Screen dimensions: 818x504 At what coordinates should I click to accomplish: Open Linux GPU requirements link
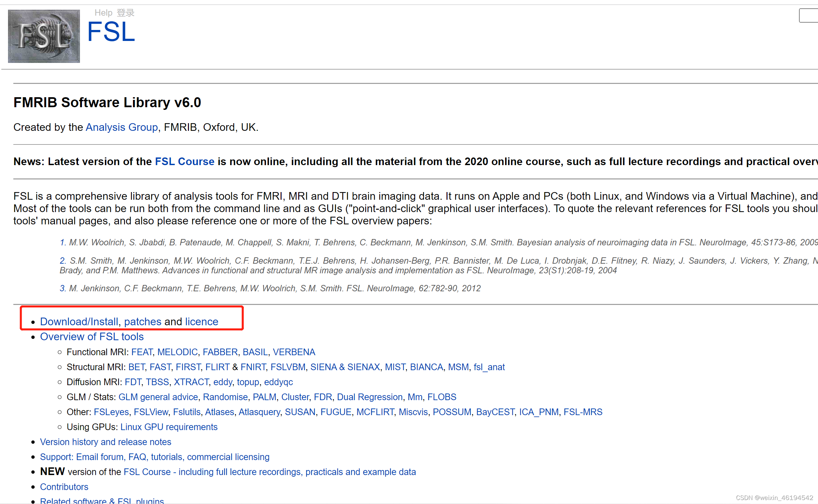tap(169, 427)
